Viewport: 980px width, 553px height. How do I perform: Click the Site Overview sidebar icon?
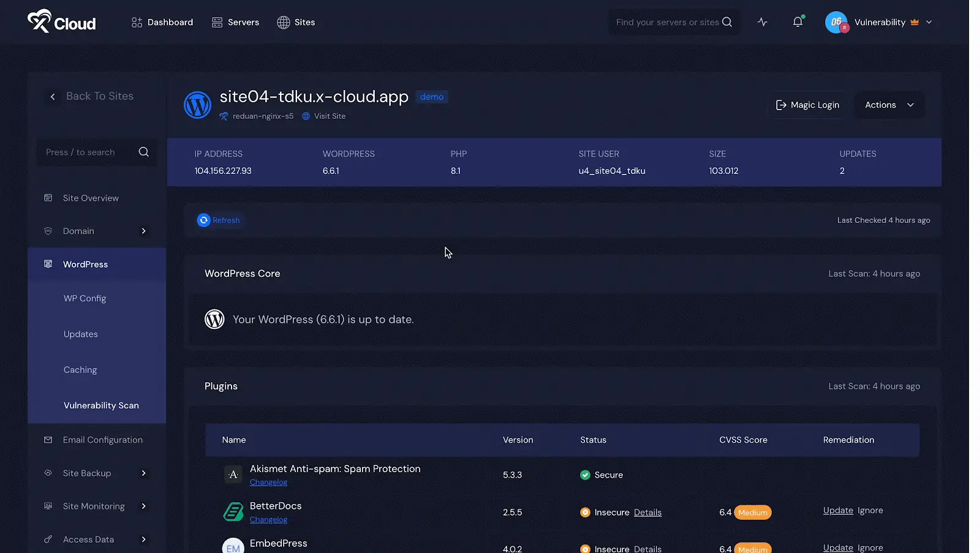(x=48, y=198)
